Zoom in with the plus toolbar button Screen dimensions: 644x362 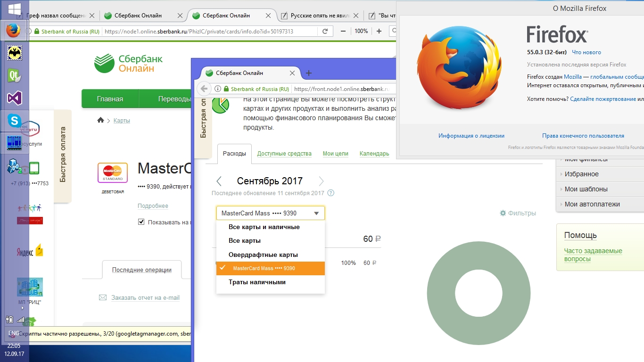click(379, 31)
